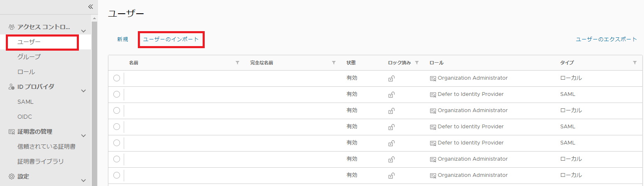Image resolution: width=644 pixels, height=186 pixels.
Task: Collapse the アクセス コントロール section chevron
Action: [x=83, y=31]
